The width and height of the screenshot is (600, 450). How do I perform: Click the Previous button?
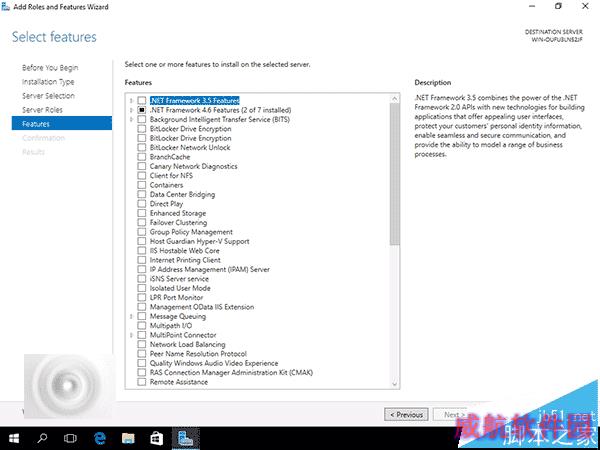click(406, 415)
